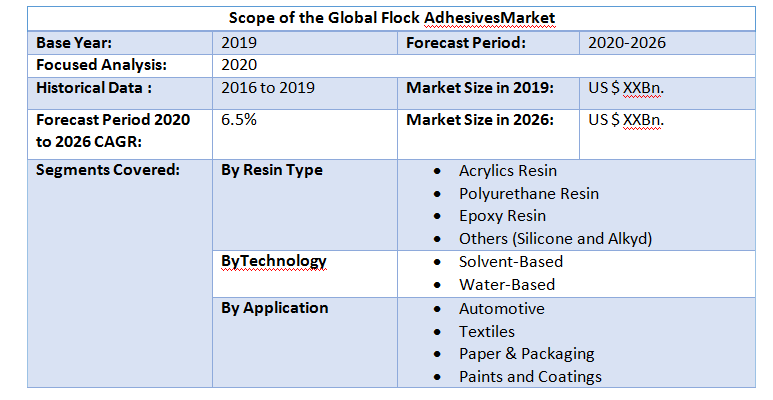Select the 'By Application' segment heading
The height and width of the screenshot is (400, 773).
(x=274, y=308)
